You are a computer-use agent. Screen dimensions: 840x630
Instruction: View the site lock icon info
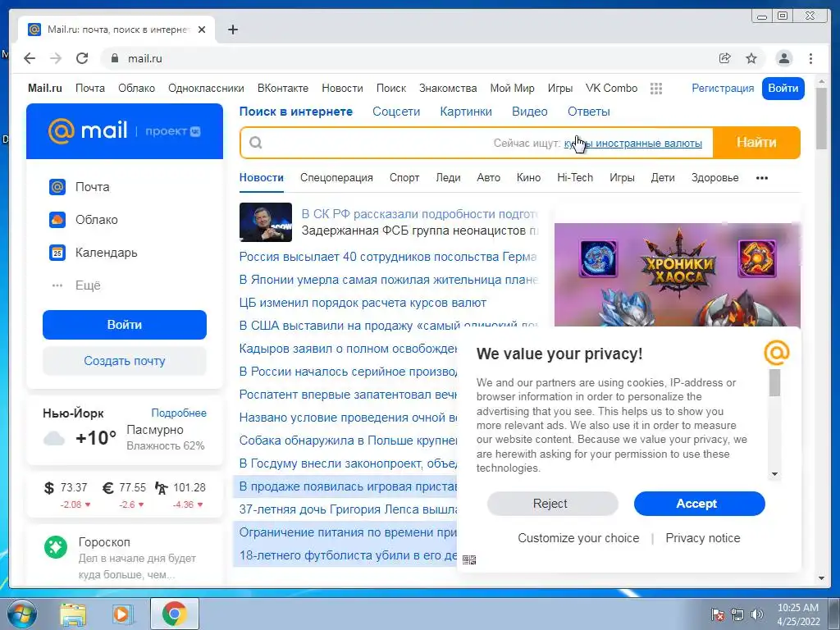click(114, 58)
